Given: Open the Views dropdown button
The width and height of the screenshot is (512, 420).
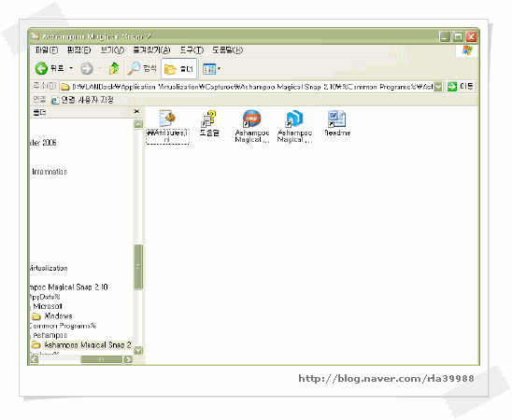Looking at the screenshot, I should (x=211, y=69).
